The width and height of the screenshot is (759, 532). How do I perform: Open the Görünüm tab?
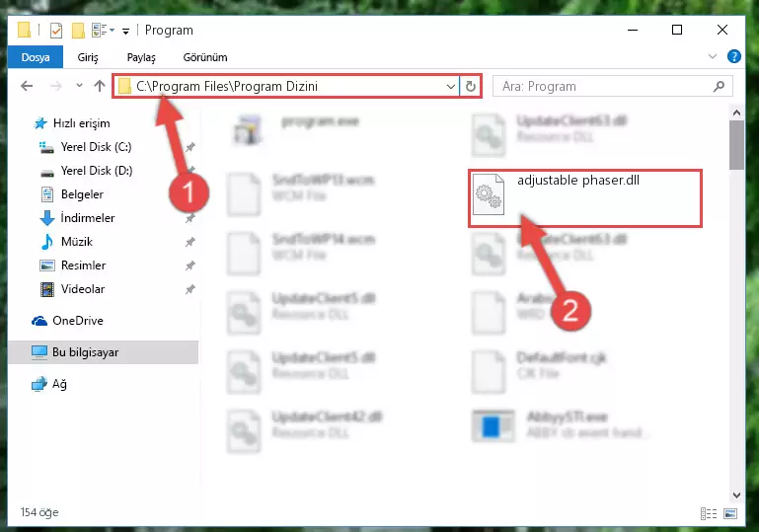(205, 57)
